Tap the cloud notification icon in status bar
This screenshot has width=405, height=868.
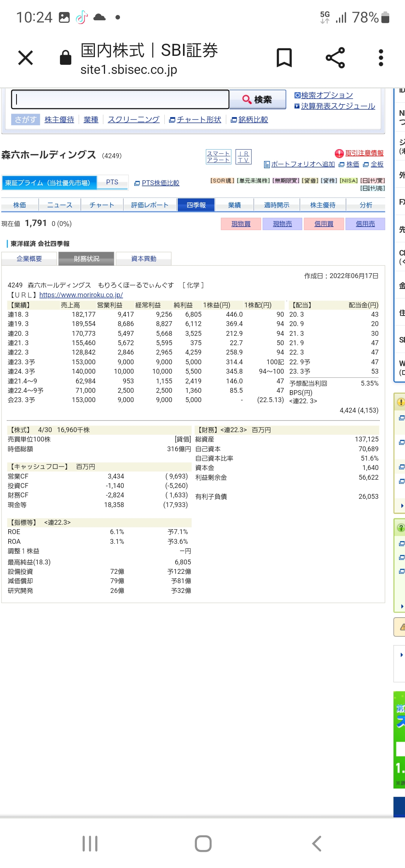click(99, 17)
